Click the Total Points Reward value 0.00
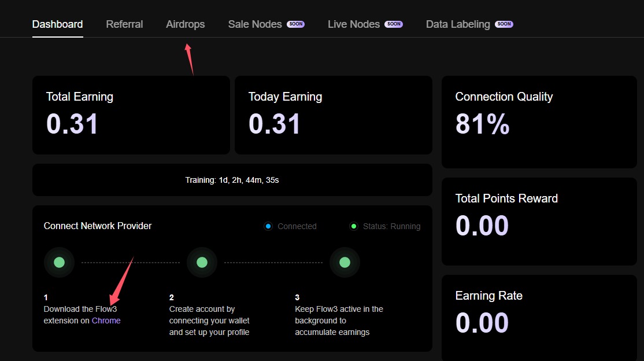 pos(482,225)
